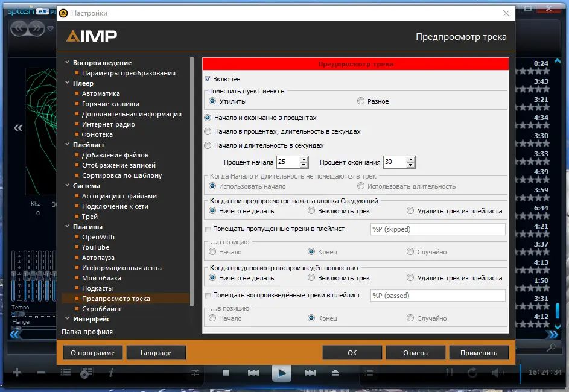Image resolution: width=569 pixels, height=392 pixels.
Task: Select Начало и окончание в процентах option
Action: pyautogui.click(x=208, y=118)
